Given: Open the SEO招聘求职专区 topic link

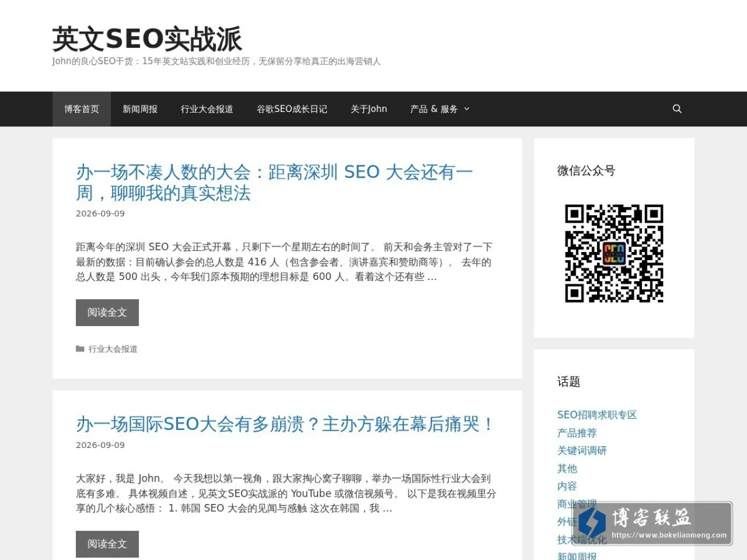Looking at the screenshot, I should [597, 415].
